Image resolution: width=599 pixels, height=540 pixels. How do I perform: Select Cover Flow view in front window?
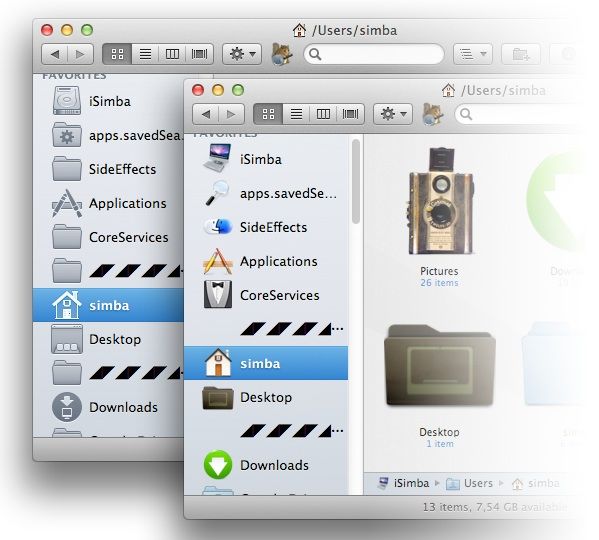tap(350, 114)
